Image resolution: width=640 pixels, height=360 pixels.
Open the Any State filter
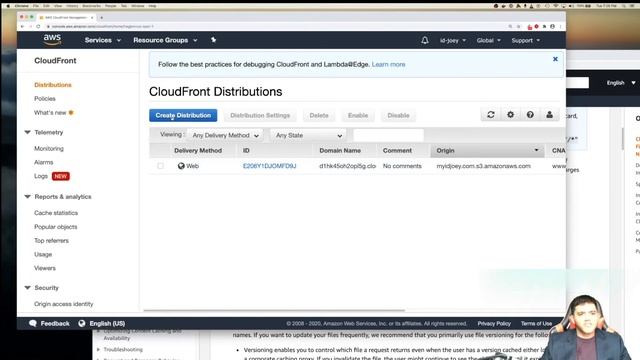click(x=308, y=135)
